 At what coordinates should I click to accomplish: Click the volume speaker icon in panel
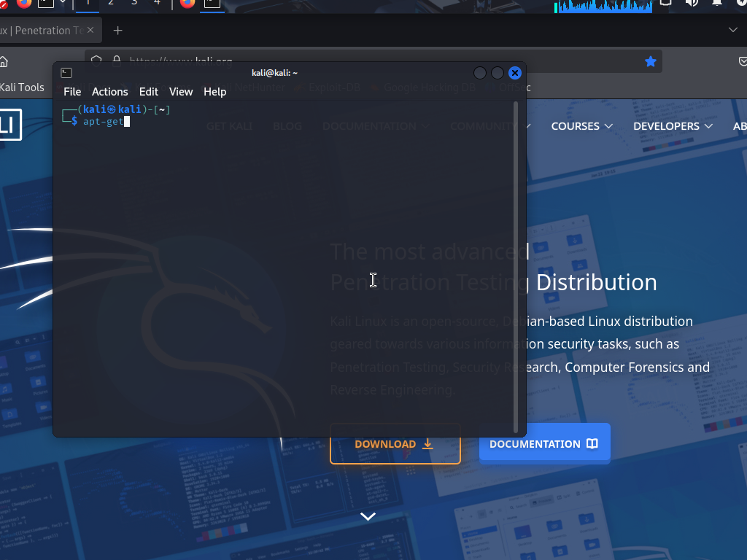(x=692, y=4)
